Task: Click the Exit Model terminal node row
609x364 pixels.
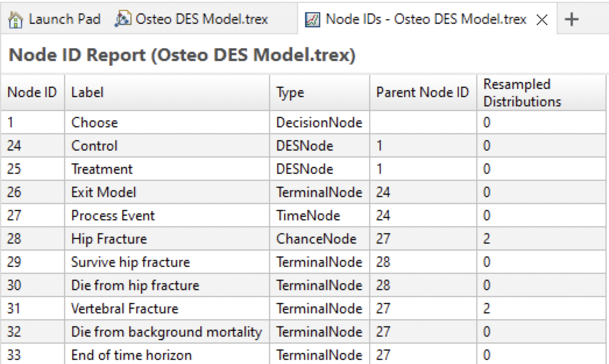Action: [x=175, y=192]
